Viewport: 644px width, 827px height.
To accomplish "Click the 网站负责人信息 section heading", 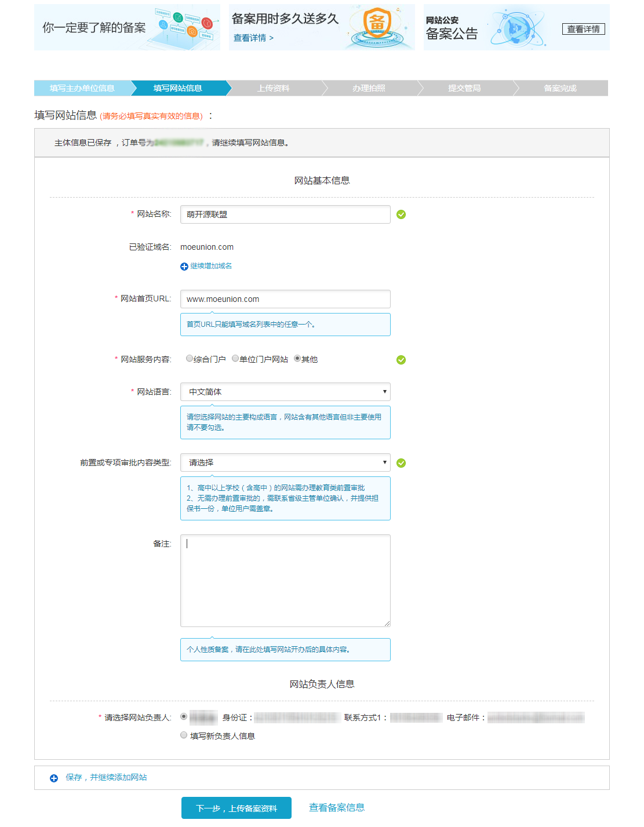I will pyautogui.click(x=322, y=684).
